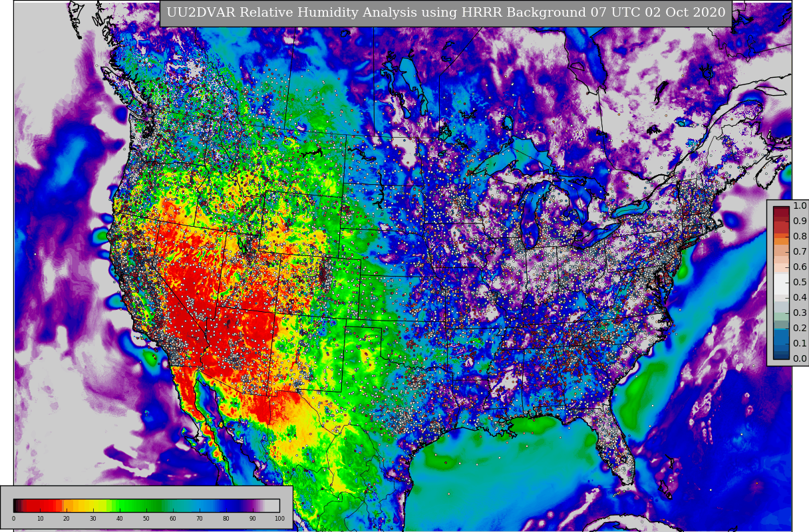Click the "0.8" label on right colorbar
Image resolution: width=809 pixels, height=532 pixels.
pos(800,237)
